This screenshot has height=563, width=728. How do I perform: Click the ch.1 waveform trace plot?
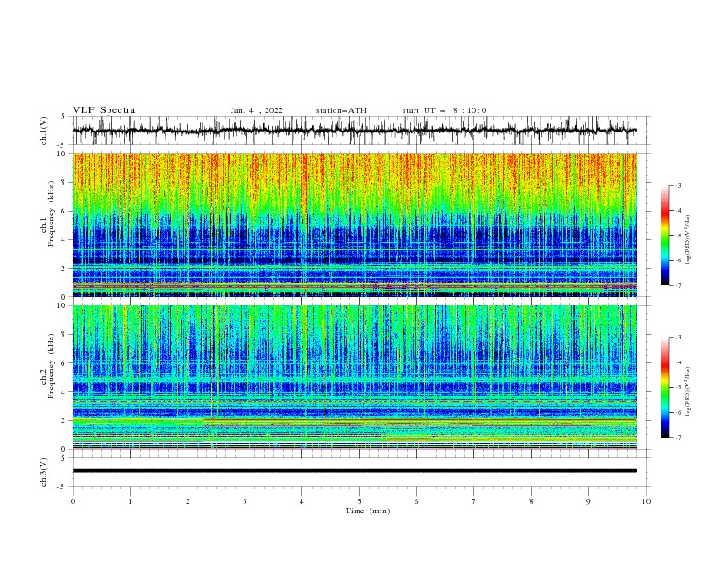point(354,131)
